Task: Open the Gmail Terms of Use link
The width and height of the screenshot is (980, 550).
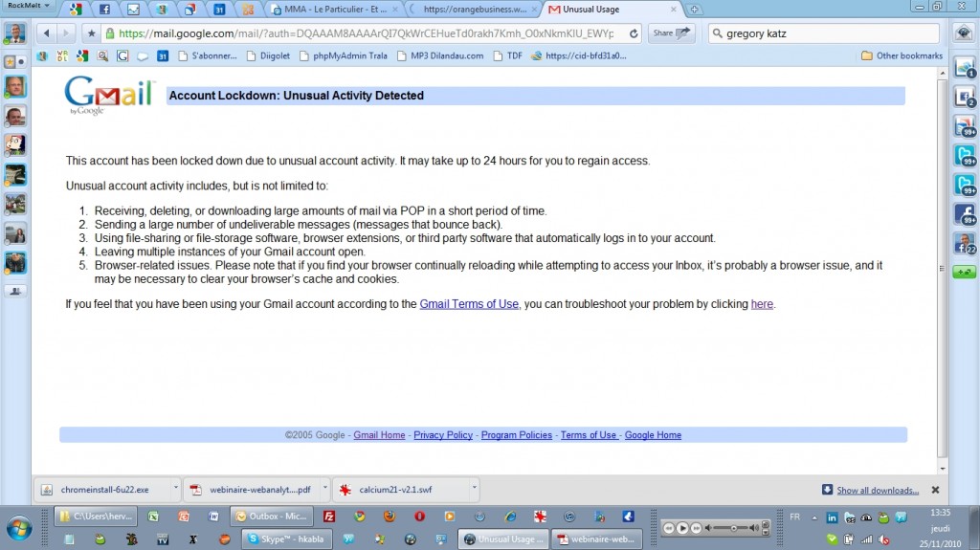Action: click(x=469, y=304)
